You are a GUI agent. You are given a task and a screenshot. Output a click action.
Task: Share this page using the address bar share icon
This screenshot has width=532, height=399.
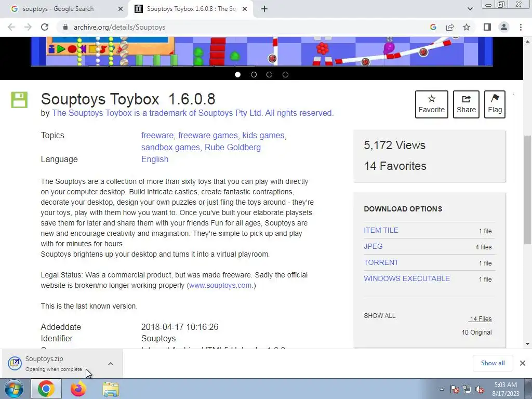pos(450,27)
